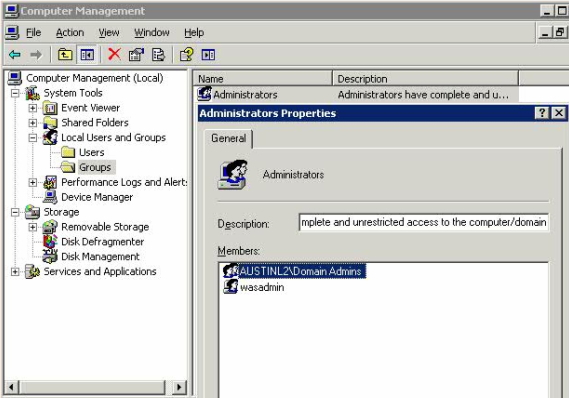Click the Disk Defragmenter tree label

tap(102, 242)
